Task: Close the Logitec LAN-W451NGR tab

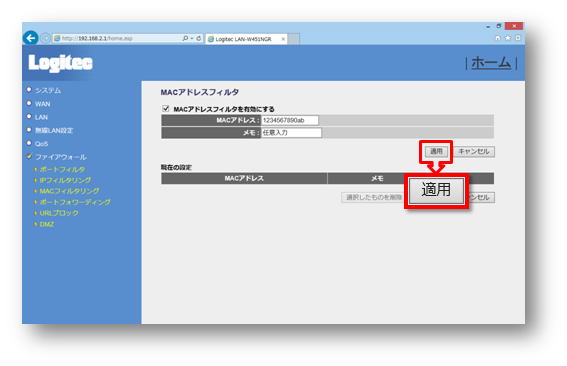Action: click(283, 39)
